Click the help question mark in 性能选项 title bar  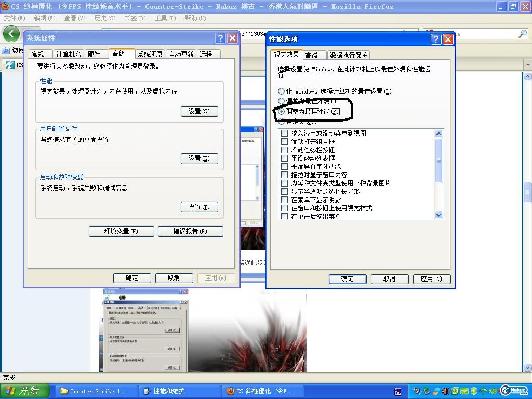pyautogui.click(x=436, y=39)
